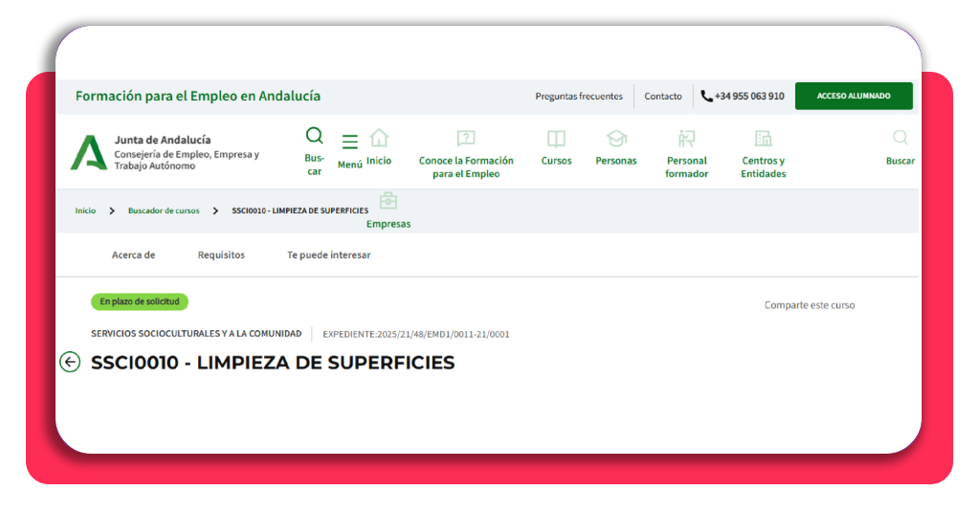Go to Inicio house icon

pyautogui.click(x=379, y=138)
